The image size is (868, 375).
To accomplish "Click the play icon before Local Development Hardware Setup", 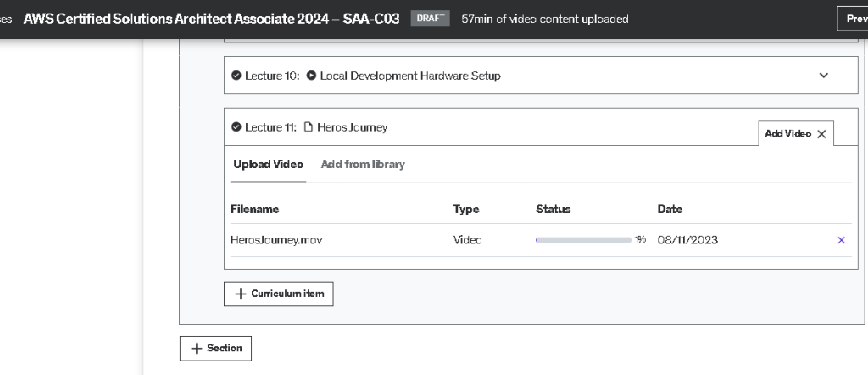I will tap(311, 76).
